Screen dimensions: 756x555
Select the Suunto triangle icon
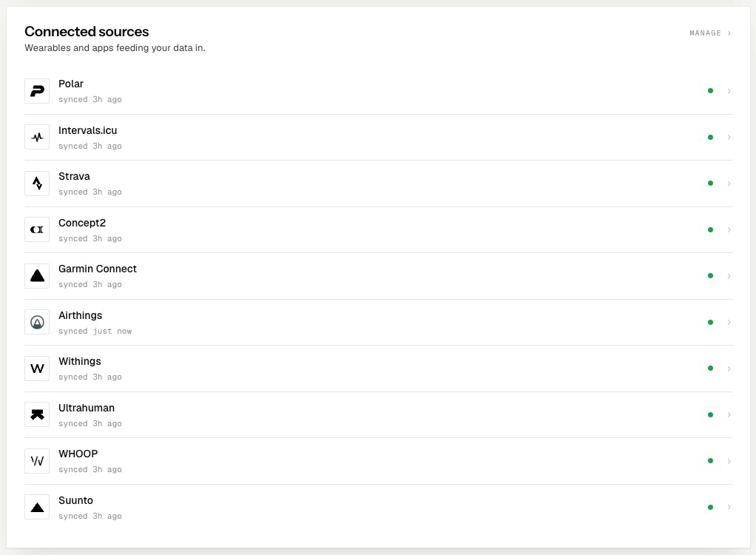click(x=37, y=507)
